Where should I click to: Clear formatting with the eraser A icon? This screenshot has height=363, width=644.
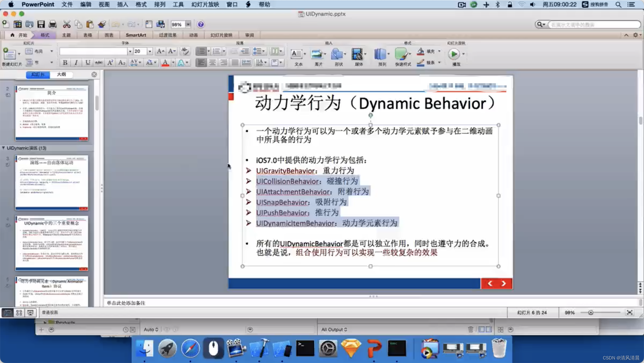(185, 51)
